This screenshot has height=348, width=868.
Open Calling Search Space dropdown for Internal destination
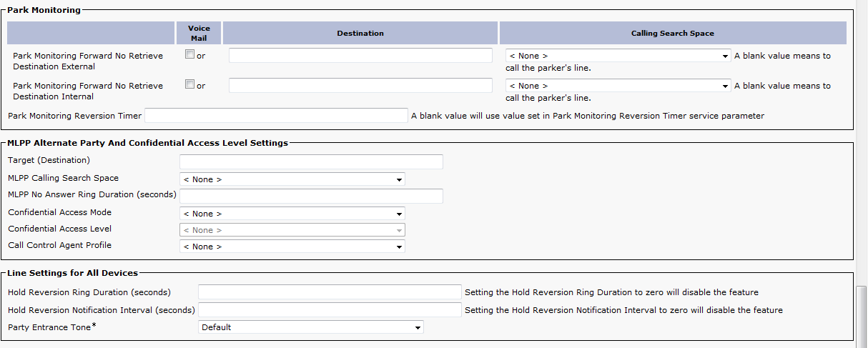618,86
